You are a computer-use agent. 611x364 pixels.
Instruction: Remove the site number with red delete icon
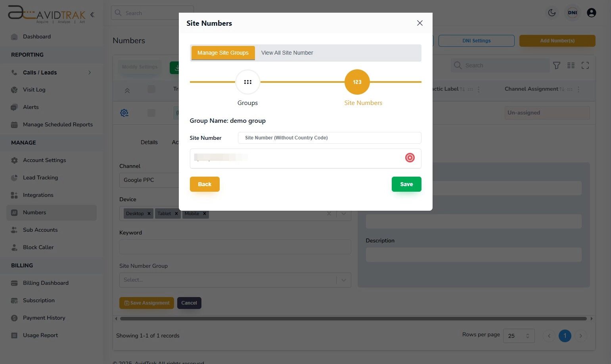pos(410,158)
